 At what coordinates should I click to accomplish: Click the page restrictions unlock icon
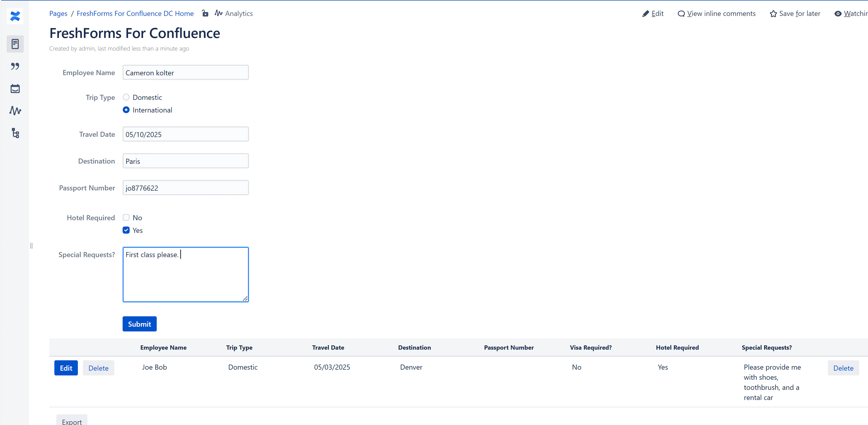click(x=205, y=13)
